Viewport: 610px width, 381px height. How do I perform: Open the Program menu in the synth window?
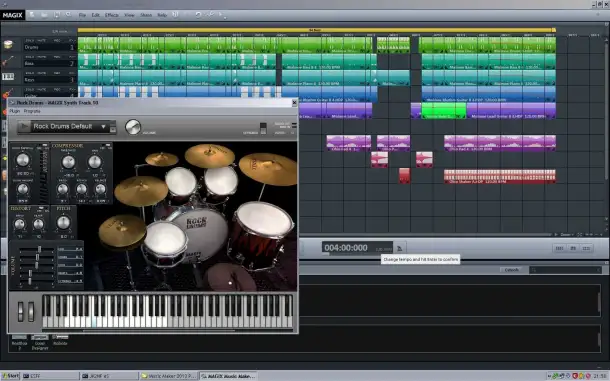(x=32, y=111)
